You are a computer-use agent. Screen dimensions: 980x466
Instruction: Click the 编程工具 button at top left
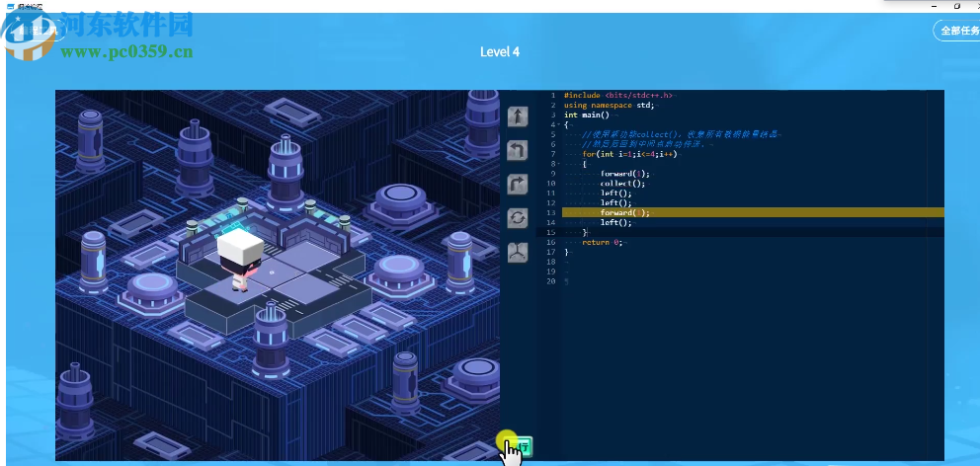point(37,30)
